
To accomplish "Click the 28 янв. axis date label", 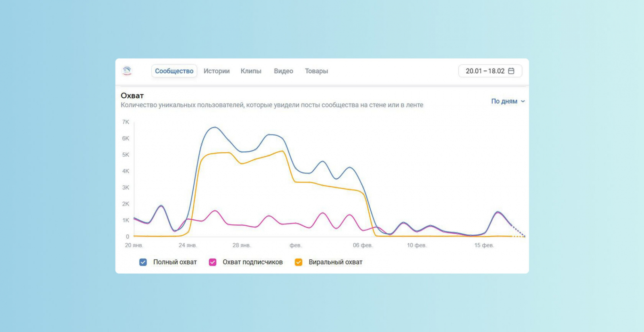I will (242, 245).
